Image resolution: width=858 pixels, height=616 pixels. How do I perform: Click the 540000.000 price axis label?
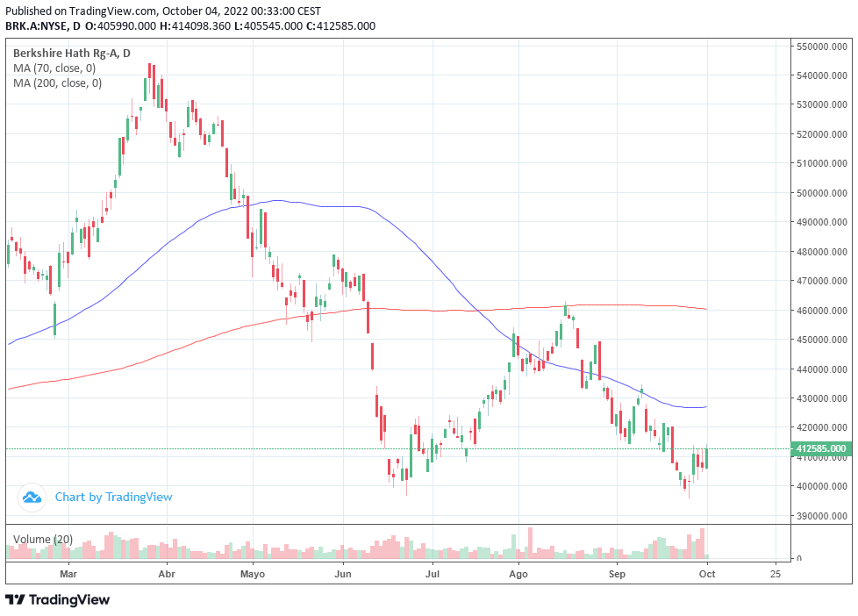(x=821, y=75)
